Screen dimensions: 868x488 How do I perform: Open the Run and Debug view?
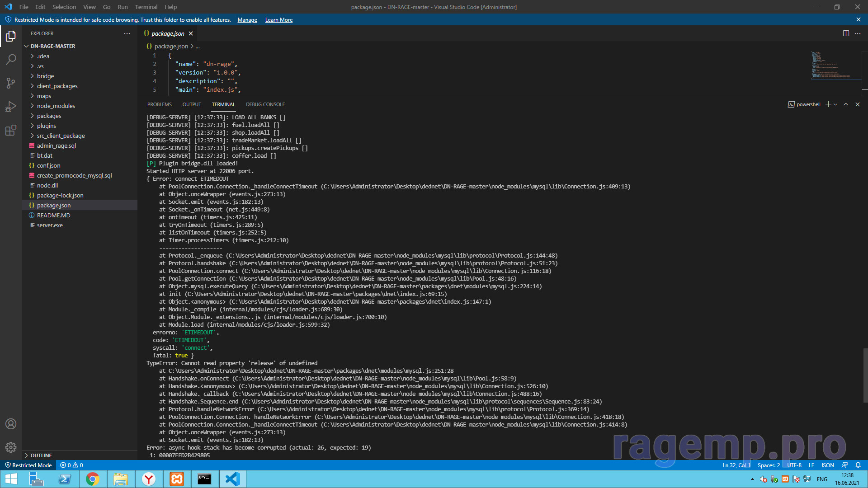pyautogui.click(x=11, y=107)
